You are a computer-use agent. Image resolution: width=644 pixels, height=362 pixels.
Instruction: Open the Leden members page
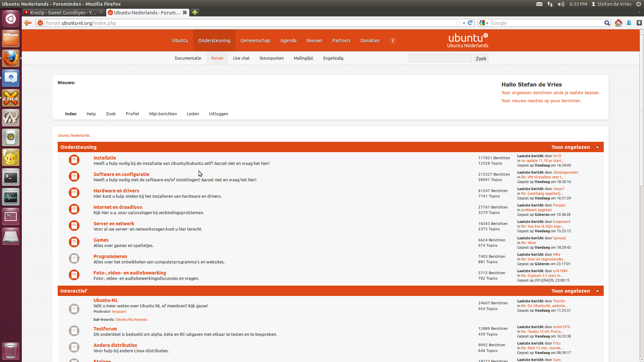click(193, 114)
